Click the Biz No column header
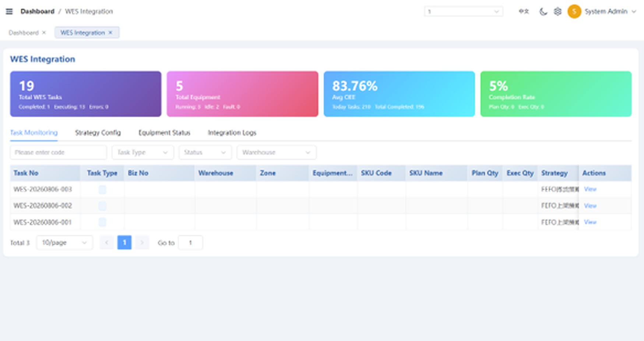Screen dimensions: 644x341 tap(159, 173)
